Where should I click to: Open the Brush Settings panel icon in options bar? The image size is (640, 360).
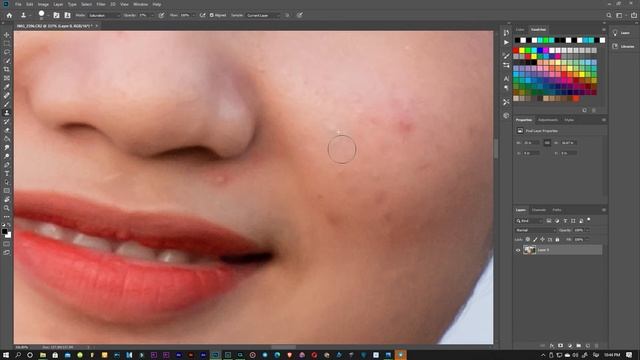pos(56,15)
